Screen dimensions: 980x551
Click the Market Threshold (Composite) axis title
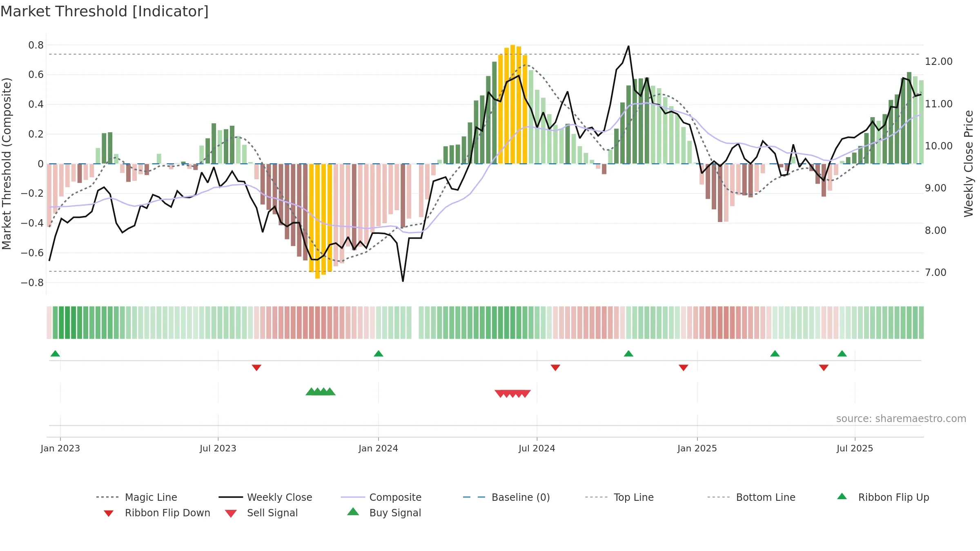click(7, 163)
